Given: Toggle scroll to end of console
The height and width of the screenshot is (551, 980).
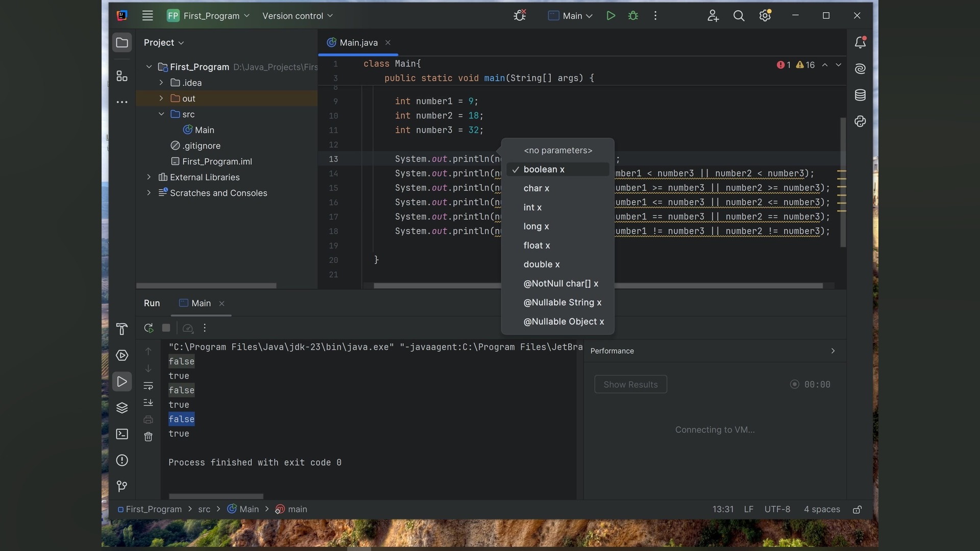Looking at the screenshot, I should click(x=148, y=403).
